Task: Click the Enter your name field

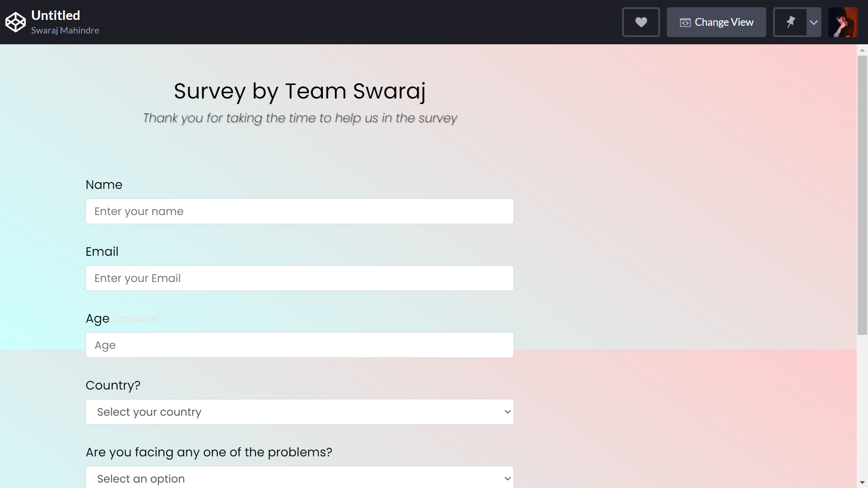Action: (299, 211)
